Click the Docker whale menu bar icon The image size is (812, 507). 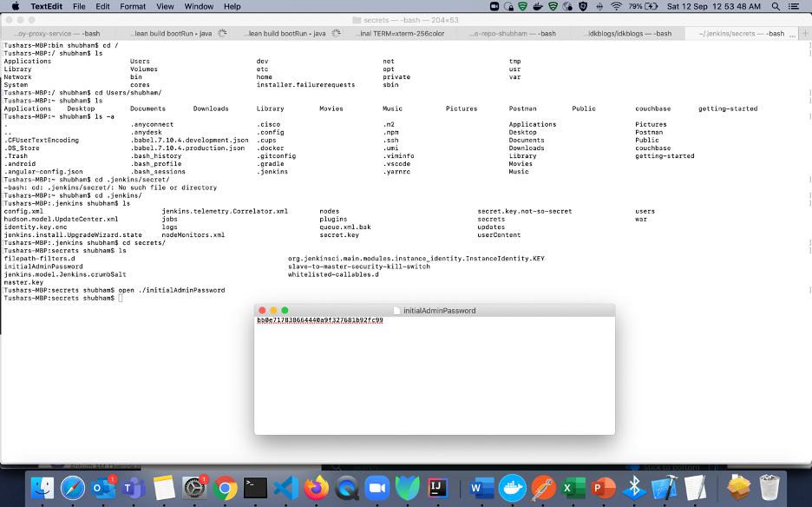pos(538,6)
